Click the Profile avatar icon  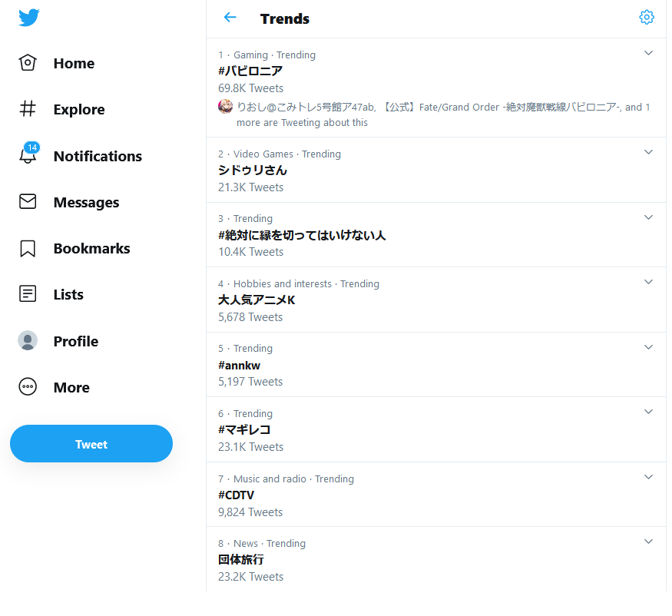[x=28, y=341]
